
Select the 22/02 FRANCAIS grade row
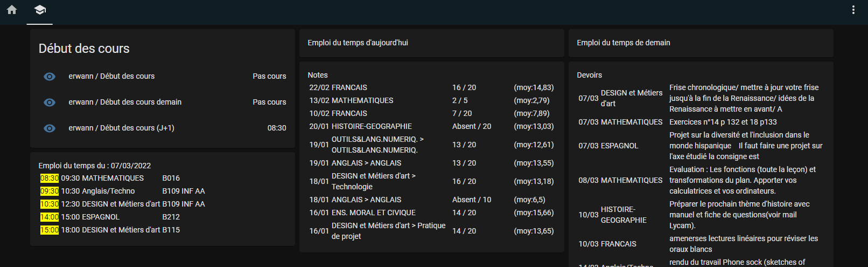tap(432, 87)
